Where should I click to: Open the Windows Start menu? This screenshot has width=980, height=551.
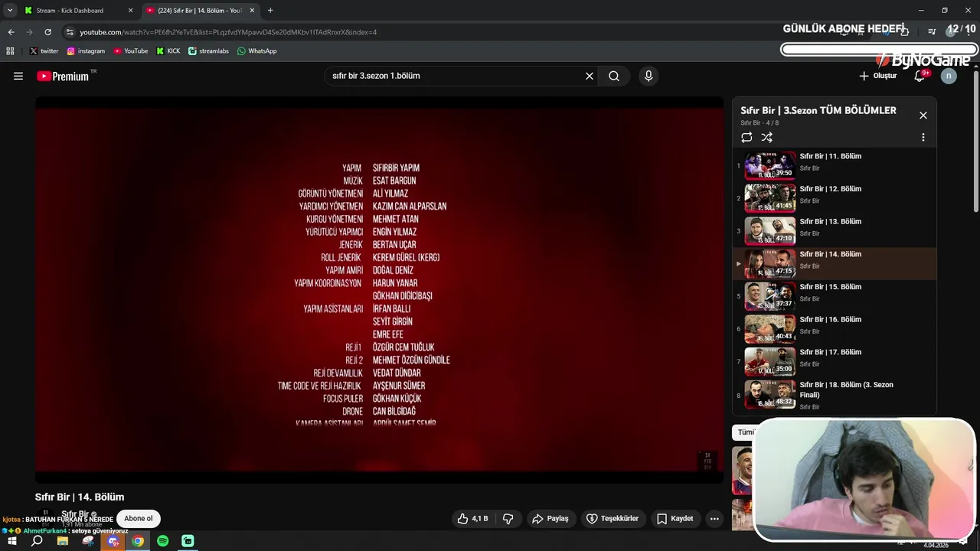coord(12,541)
